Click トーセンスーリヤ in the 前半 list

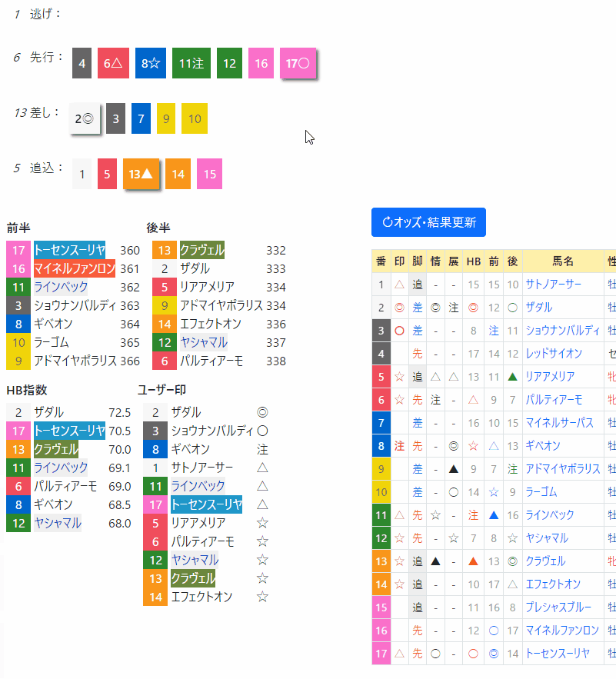coord(69,250)
